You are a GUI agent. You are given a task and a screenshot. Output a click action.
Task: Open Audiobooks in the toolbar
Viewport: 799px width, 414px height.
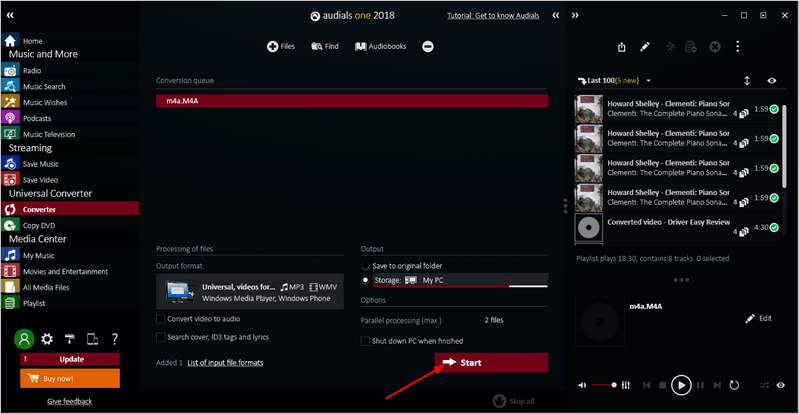coord(381,46)
